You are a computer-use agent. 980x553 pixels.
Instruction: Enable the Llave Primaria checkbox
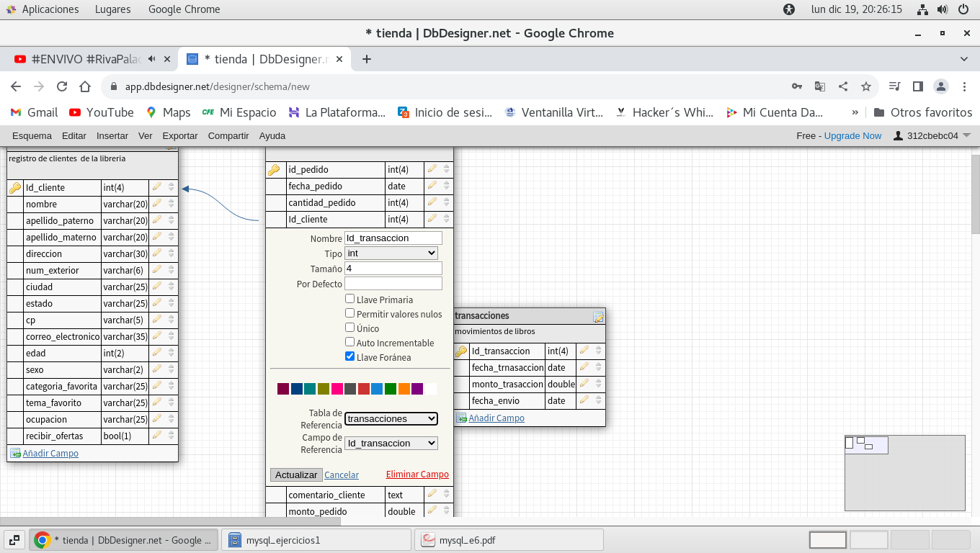click(x=349, y=299)
